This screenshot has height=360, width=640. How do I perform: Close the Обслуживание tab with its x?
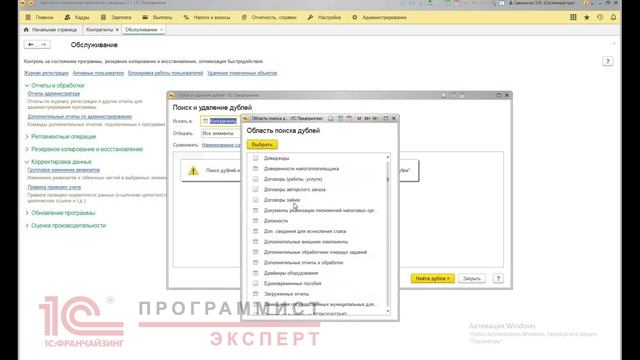[x=161, y=30]
